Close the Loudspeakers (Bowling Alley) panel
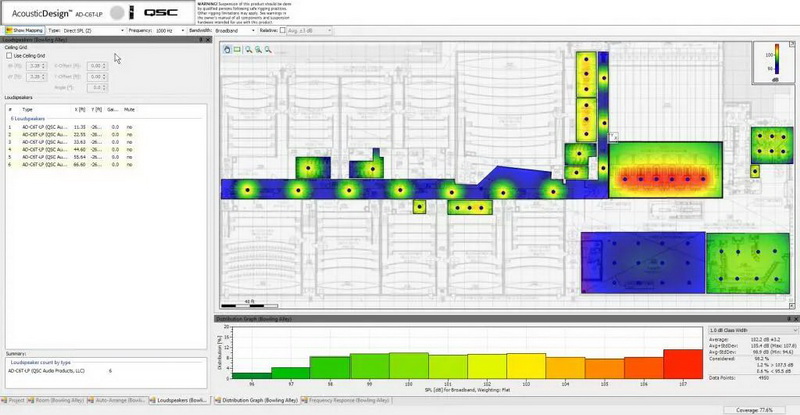This screenshot has height=415, width=800. [x=208, y=39]
